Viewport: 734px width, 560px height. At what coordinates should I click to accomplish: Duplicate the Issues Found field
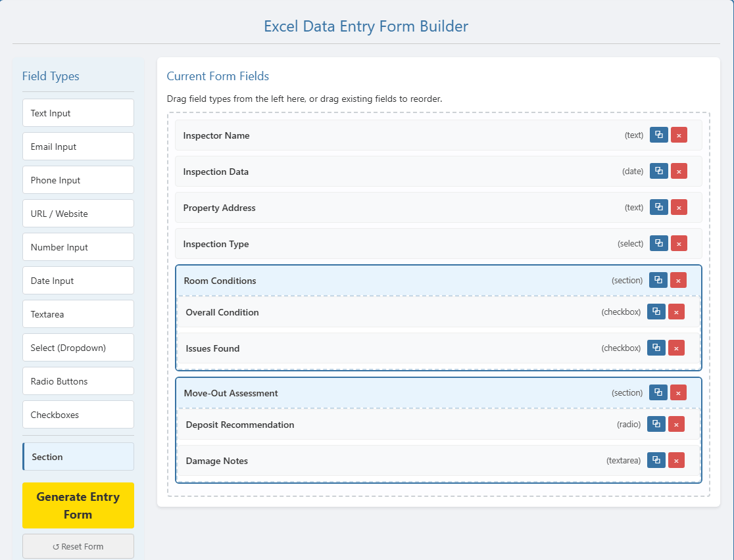656,348
